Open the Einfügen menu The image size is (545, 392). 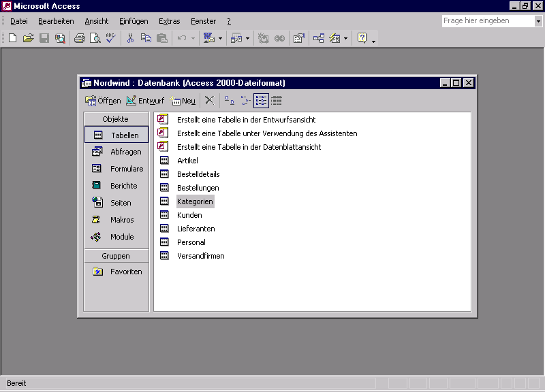(134, 21)
